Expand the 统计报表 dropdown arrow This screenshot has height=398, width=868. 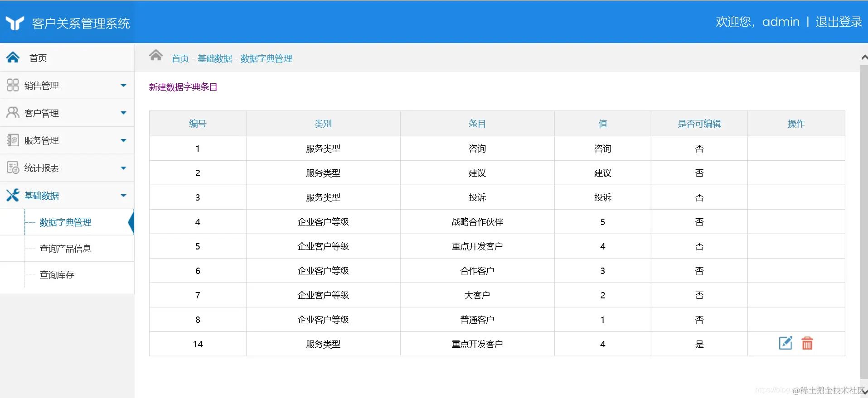(x=123, y=168)
